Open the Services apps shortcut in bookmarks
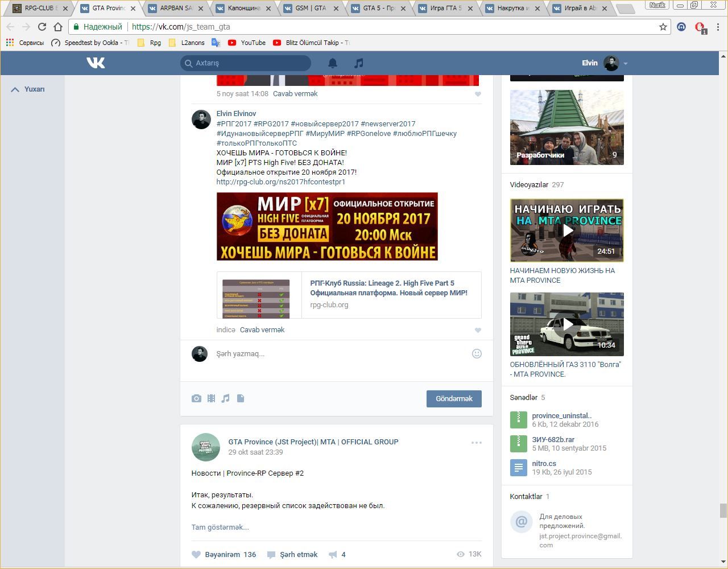728x569 pixels. pos(24,43)
